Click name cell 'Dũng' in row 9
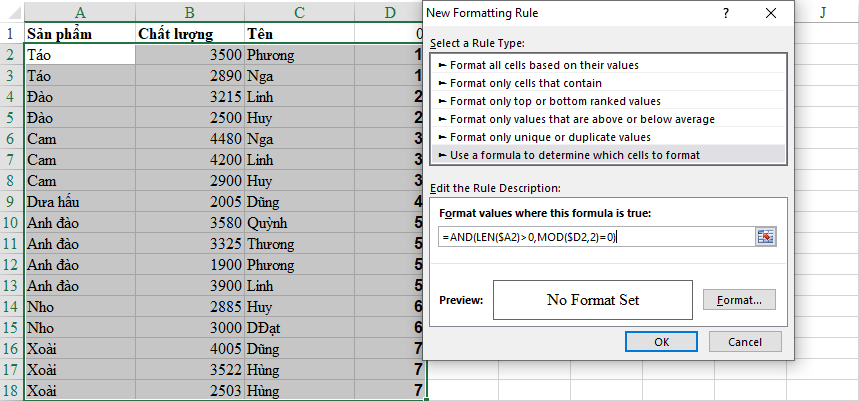Viewport: 859px width, 401px height. [x=299, y=202]
